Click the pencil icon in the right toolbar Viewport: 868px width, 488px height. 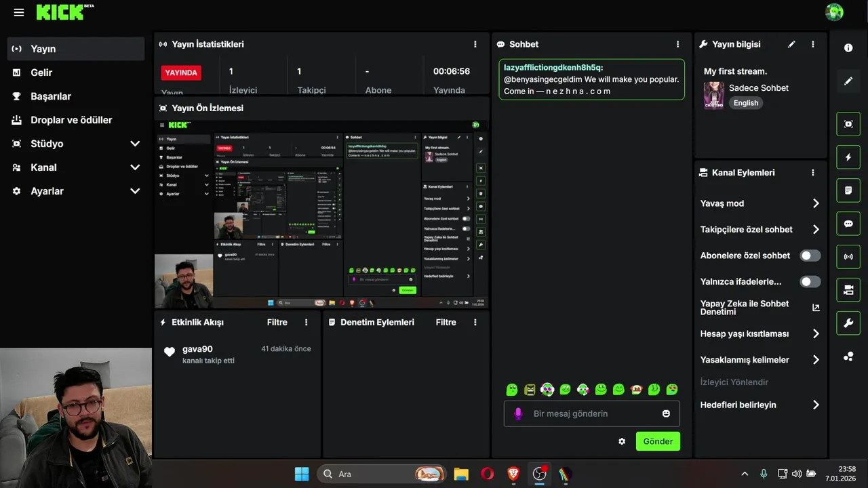[x=848, y=81]
